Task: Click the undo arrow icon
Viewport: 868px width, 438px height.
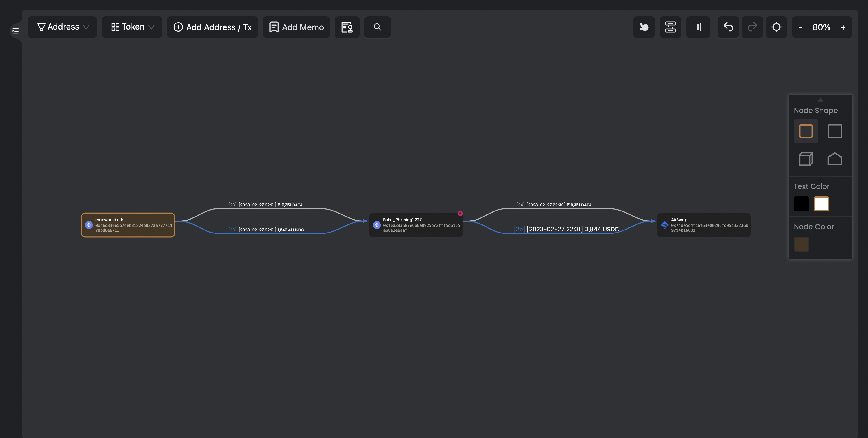Action: [728, 27]
